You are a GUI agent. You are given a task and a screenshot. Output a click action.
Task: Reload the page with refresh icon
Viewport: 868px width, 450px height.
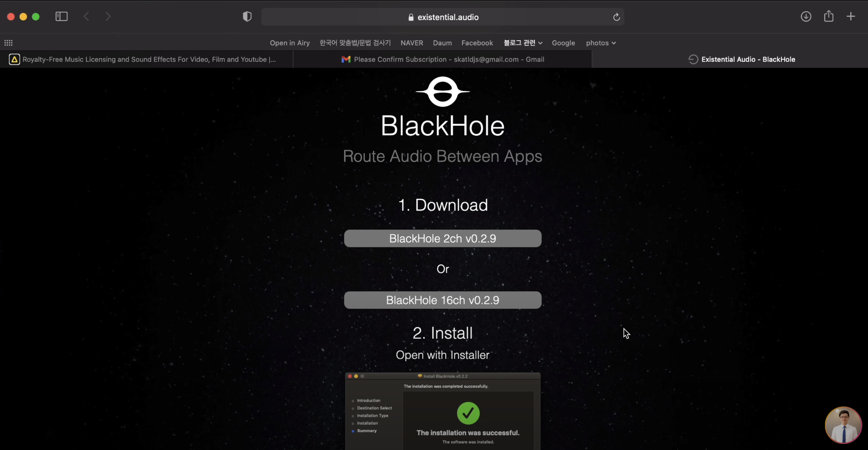[616, 17]
